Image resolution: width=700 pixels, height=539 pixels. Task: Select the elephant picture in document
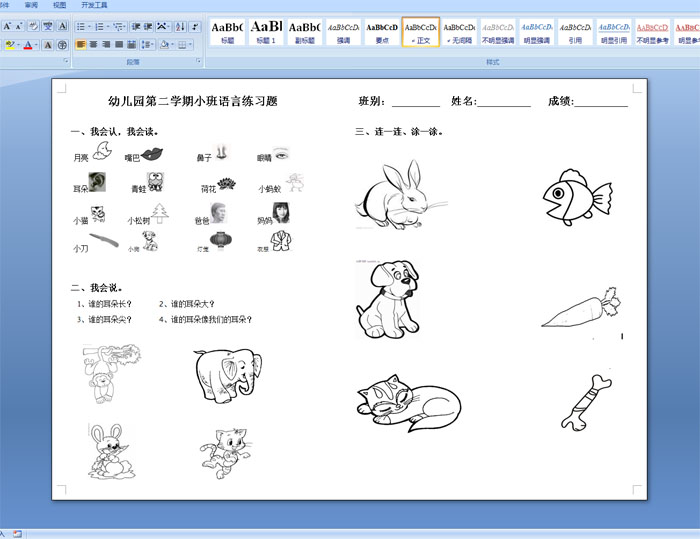point(228,376)
